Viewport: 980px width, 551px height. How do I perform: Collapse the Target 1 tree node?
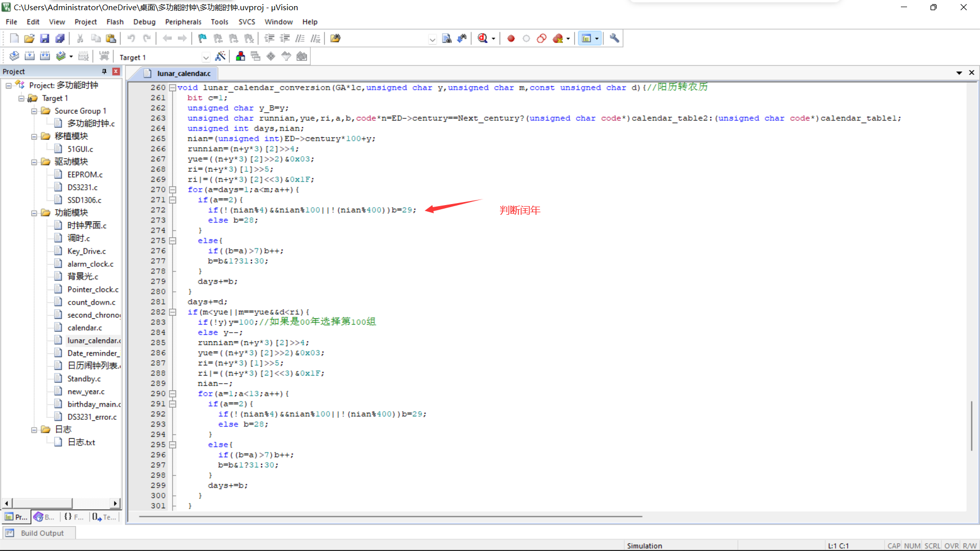21,98
